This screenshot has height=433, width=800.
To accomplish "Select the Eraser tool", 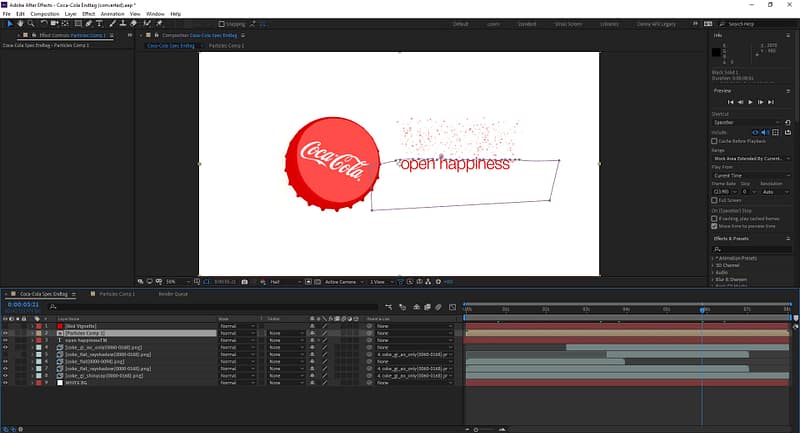I will [134, 23].
